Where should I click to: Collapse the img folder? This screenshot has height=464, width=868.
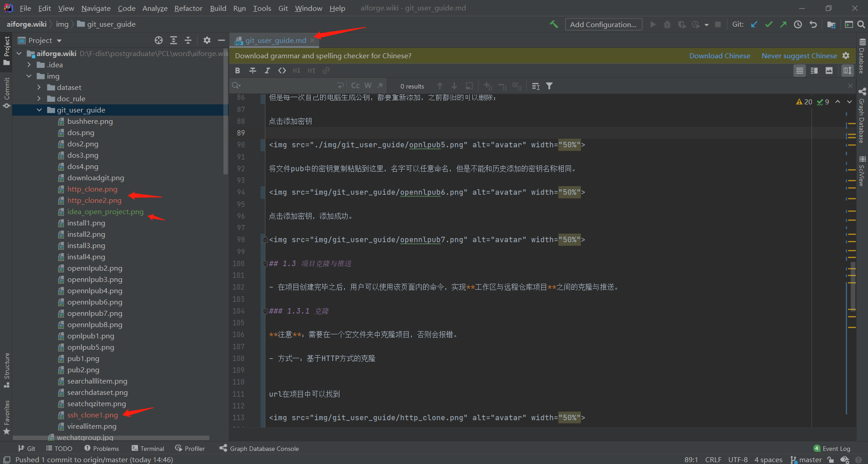[x=29, y=76]
